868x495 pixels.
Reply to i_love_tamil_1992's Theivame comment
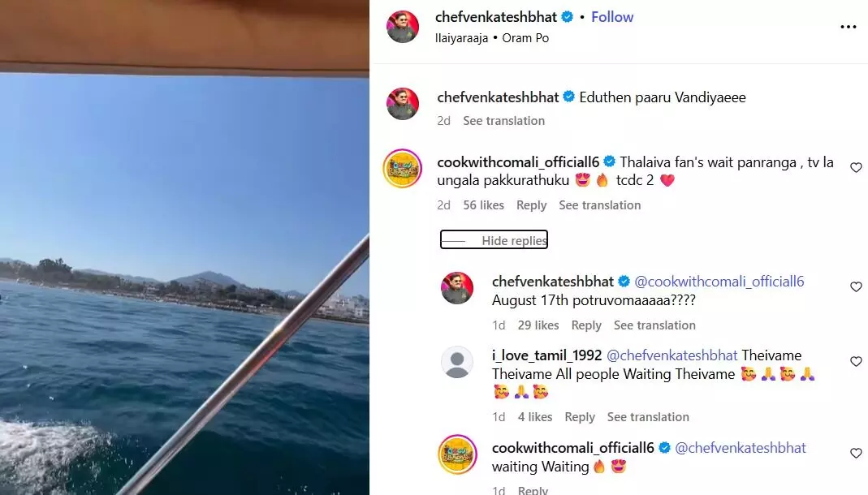pyautogui.click(x=580, y=417)
